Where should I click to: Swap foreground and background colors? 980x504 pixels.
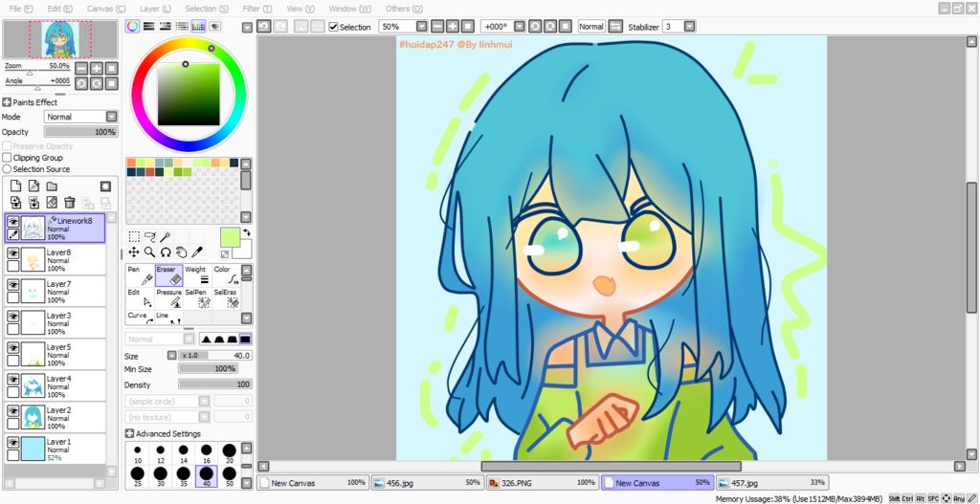pos(246,232)
